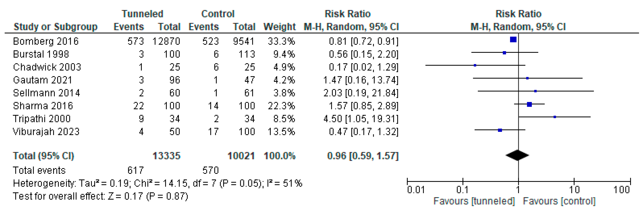Click the 'Tunneled' group heading

click(142, 14)
